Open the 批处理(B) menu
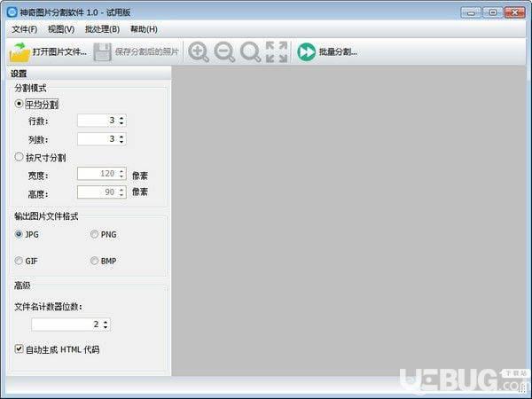Viewport: 532px width, 399px height. pyautogui.click(x=102, y=29)
